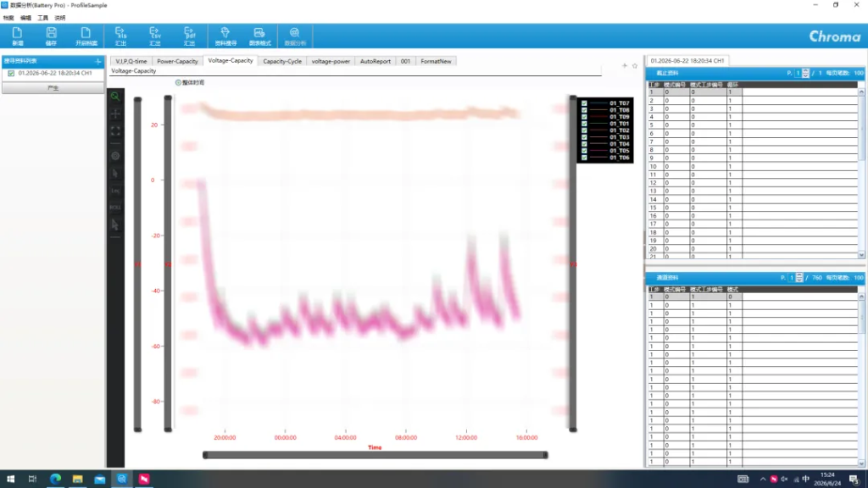Click the circular target chart tool
This screenshot has width=868, height=488.
tap(115, 156)
